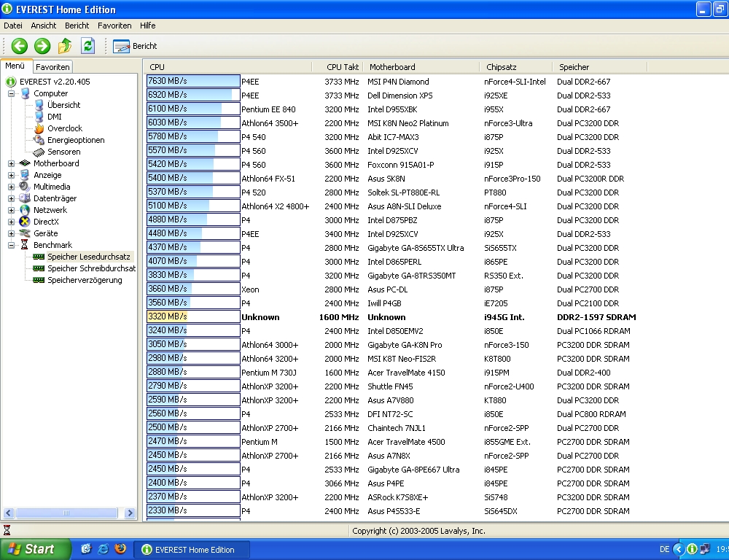Viewport: 729px width, 560px height.
Task: Select the 2330 MB/s benchmark bar
Action: pyautogui.click(x=193, y=510)
